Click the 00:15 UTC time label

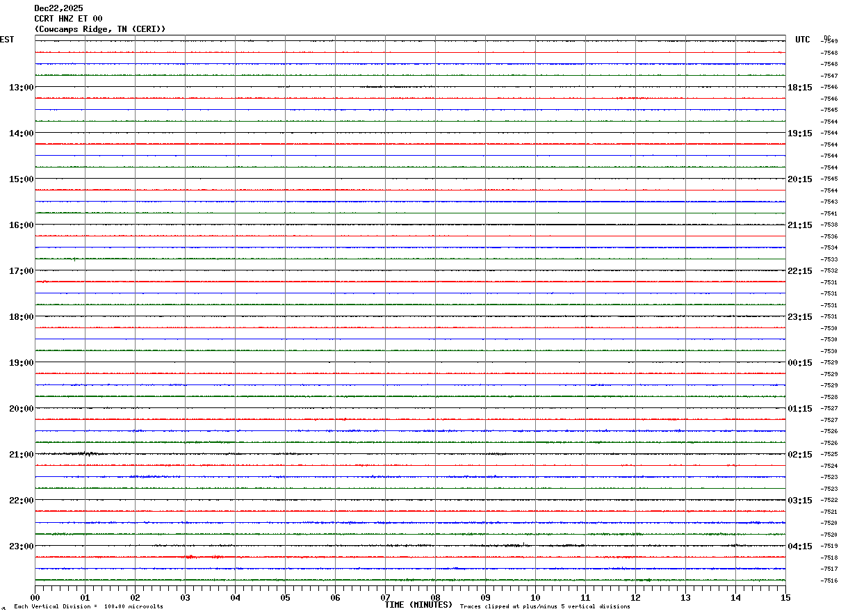pos(800,363)
